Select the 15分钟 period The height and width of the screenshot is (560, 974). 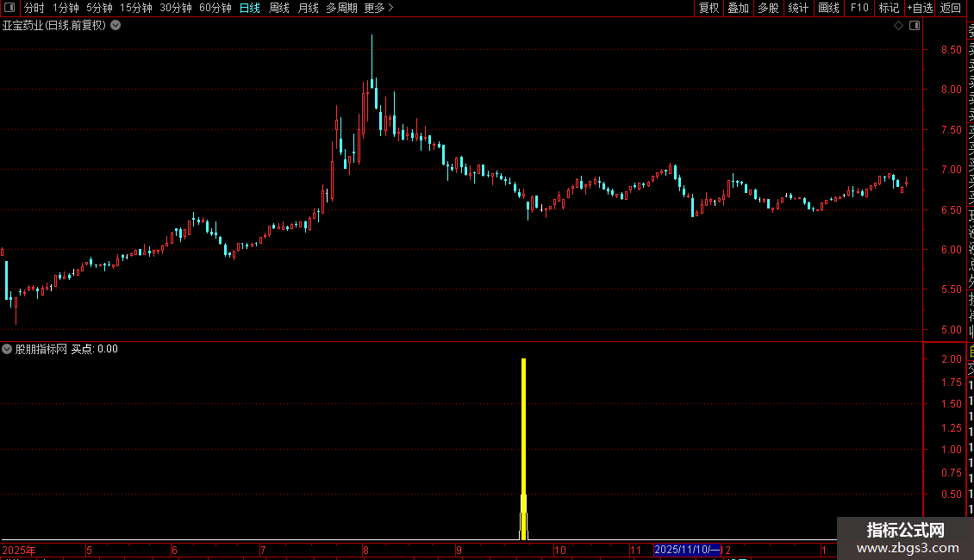(136, 8)
